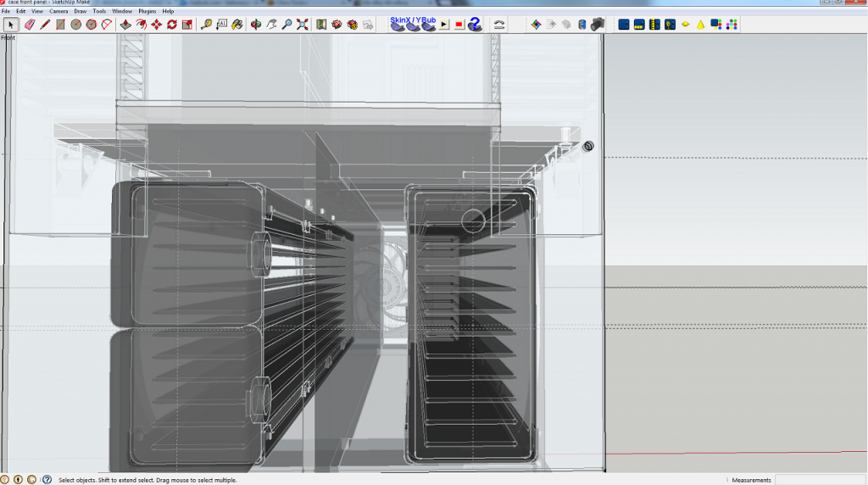
Task: Select the Eraser tool
Action: (29, 25)
